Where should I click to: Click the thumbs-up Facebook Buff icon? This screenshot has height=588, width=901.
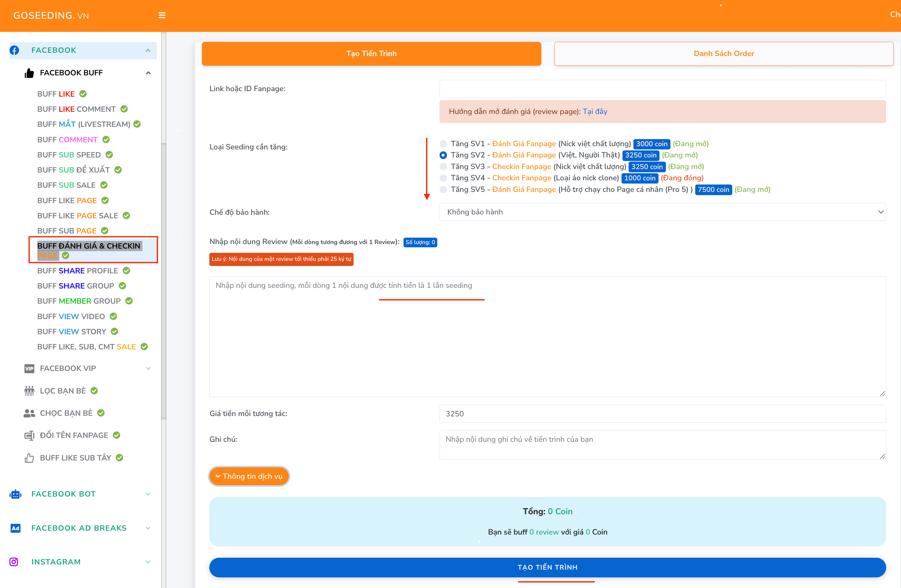click(29, 73)
